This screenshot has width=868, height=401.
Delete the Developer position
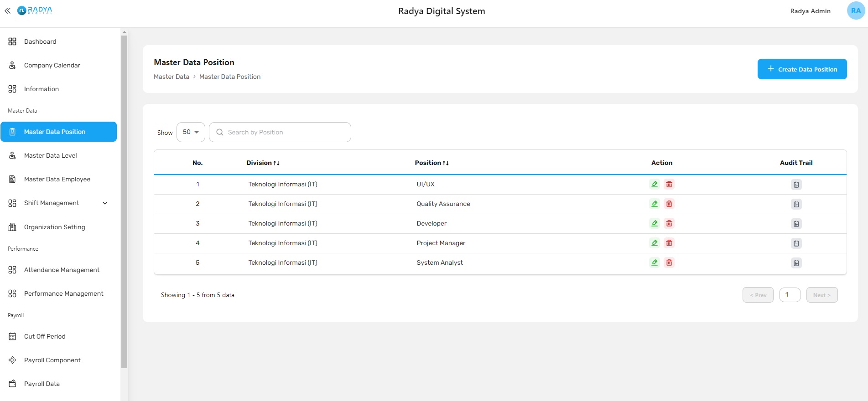pyautogui.click(x=669, y=223)
